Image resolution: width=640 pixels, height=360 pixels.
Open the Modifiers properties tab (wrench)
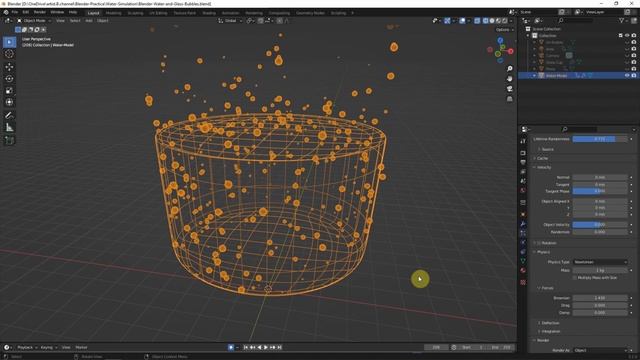coord(523,224)
